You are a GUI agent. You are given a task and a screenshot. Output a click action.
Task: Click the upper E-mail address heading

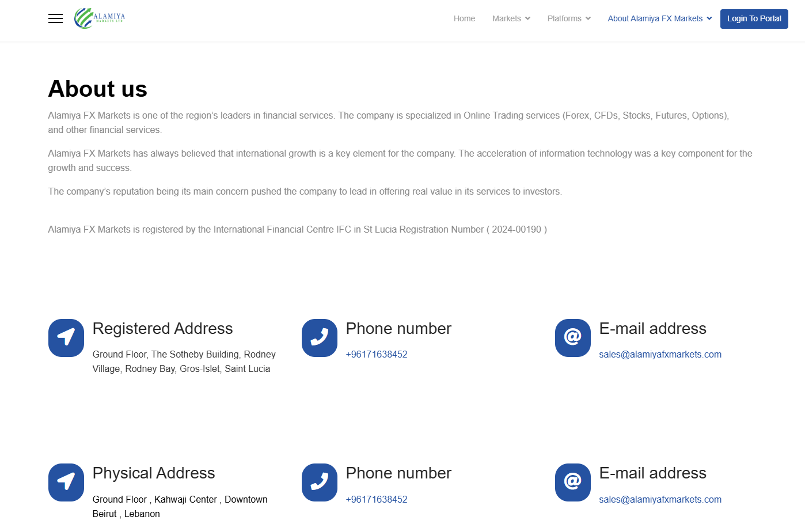click(x=653, y=329)
